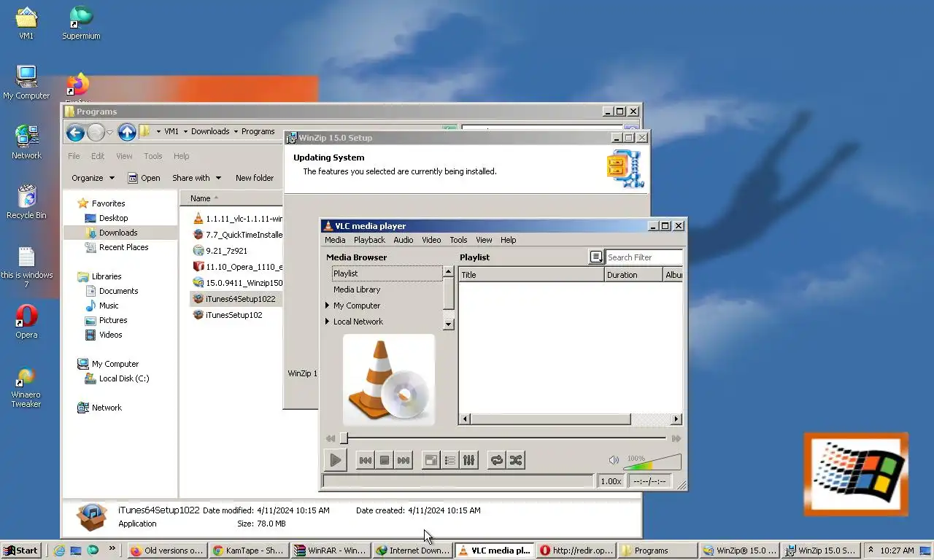The height and width of the screenshot is (560, 934).
Task: Open VLC Video menu
Action: [431, 240]
